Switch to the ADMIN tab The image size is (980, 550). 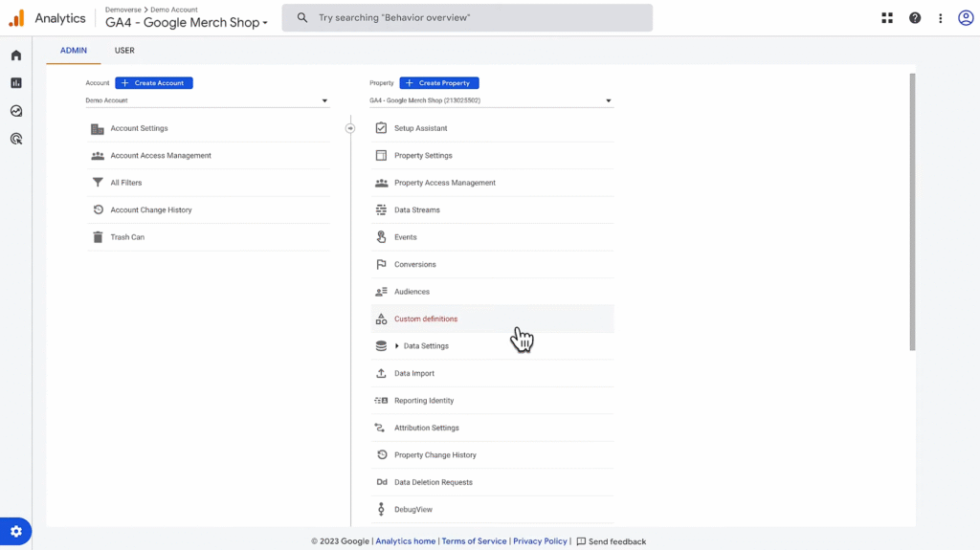[x=73, y=51]
